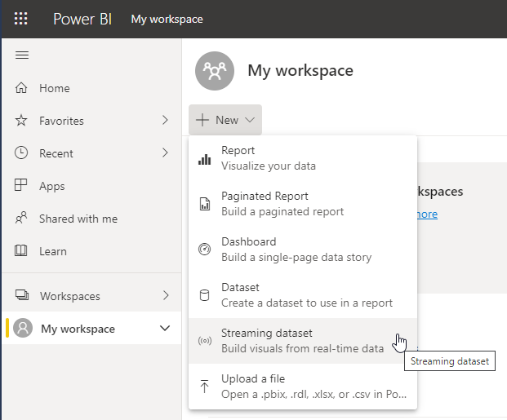Click the Learn book icon
This screenshot has width=507, height=420.
click(x=20, y=250)
